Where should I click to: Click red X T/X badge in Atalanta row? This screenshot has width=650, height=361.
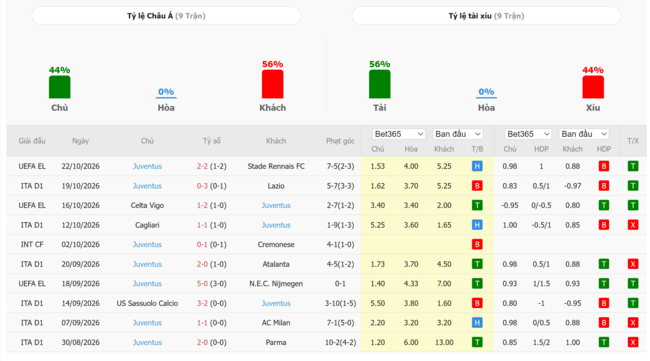(633, 264)
